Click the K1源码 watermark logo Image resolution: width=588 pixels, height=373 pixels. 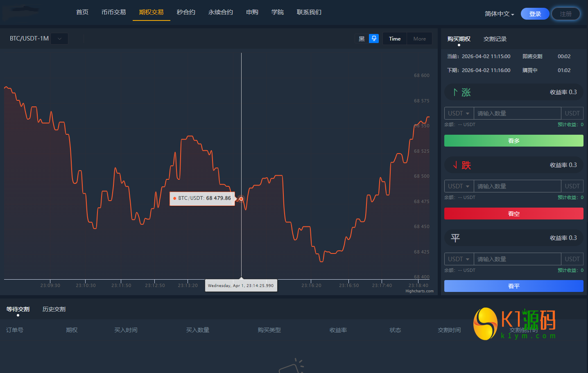pos(513,324)
